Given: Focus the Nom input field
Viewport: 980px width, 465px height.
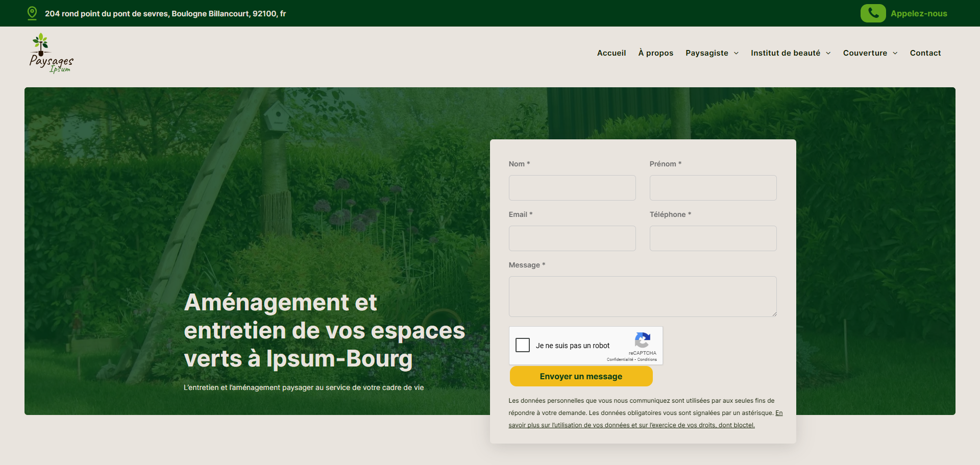Looking at the screenshot, I should click(572, 188).
